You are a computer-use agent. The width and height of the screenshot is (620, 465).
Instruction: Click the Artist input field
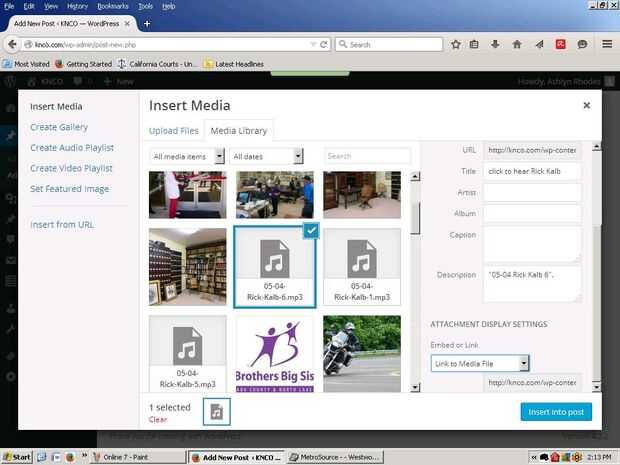click(x=532, y=193)
